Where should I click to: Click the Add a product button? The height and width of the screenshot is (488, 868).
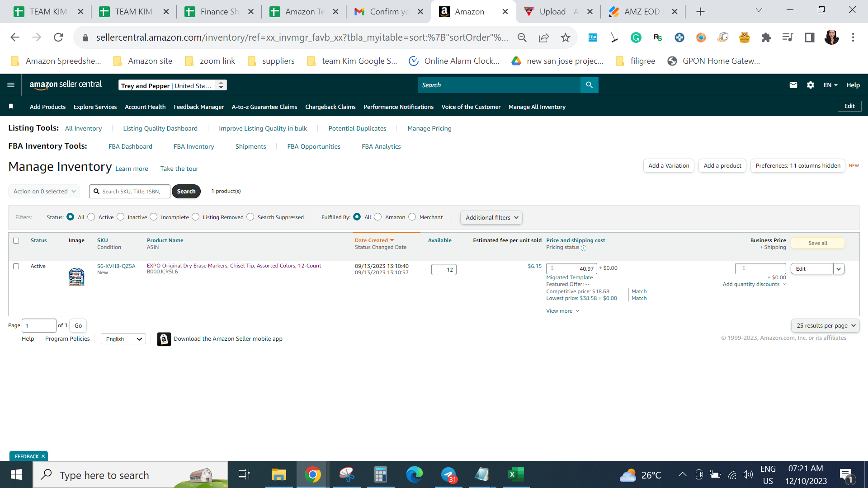tap(722, 166)
